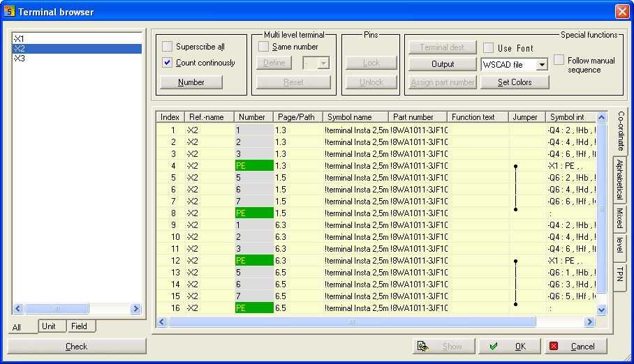Click the Function text column header
634x364 pixels.
tap(478, 117)
